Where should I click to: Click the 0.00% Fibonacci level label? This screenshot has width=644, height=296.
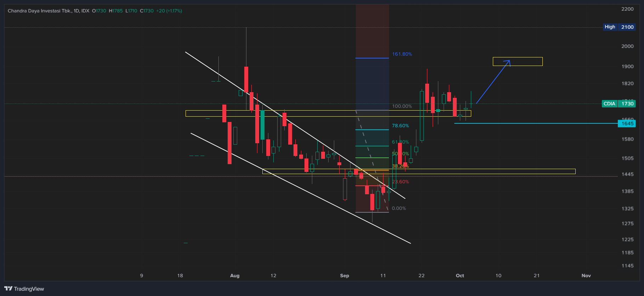click(x=399, y=208)
